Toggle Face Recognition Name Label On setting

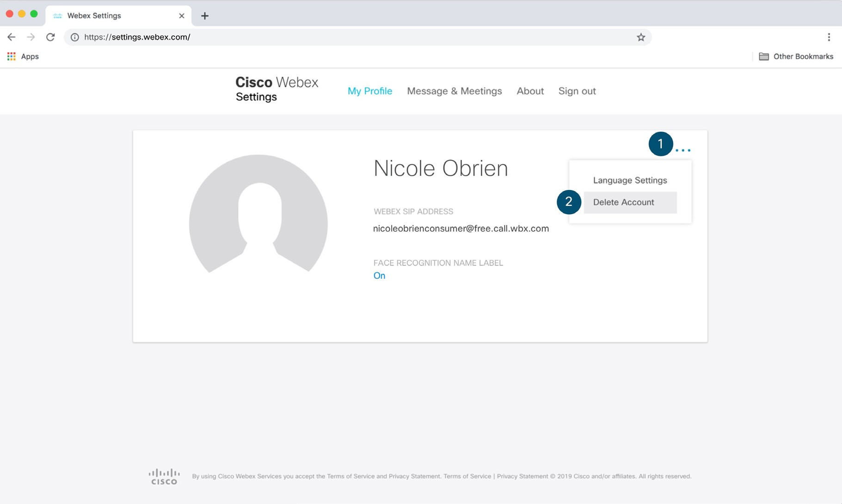(x=379, y=276)
